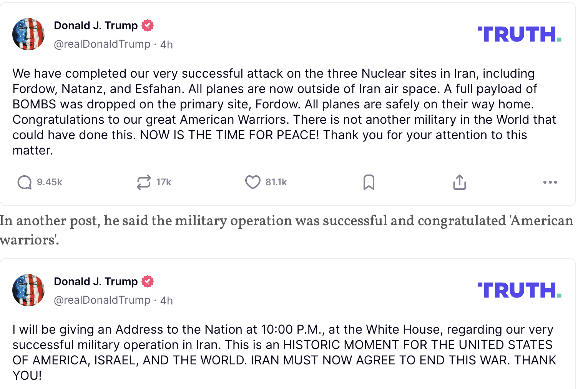Click the TRUTH logo on the first post

519,34
